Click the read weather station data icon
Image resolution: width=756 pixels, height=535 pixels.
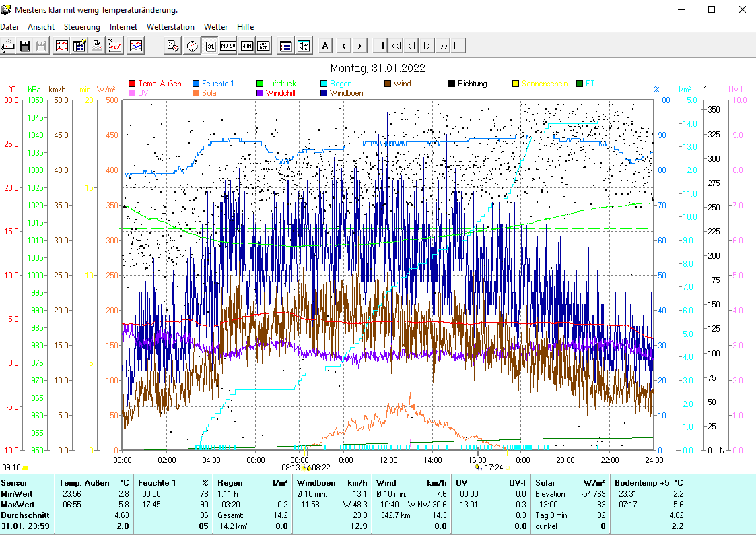(x=8, y=46)
